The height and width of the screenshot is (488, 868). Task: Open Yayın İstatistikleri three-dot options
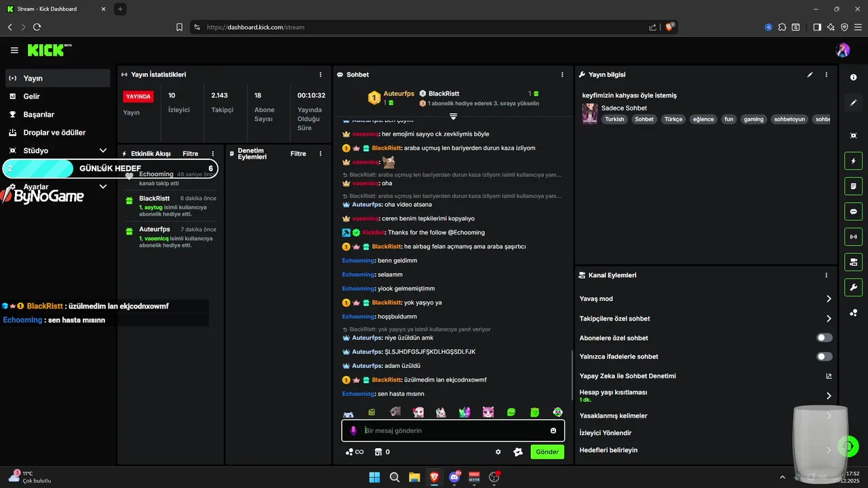321,75
